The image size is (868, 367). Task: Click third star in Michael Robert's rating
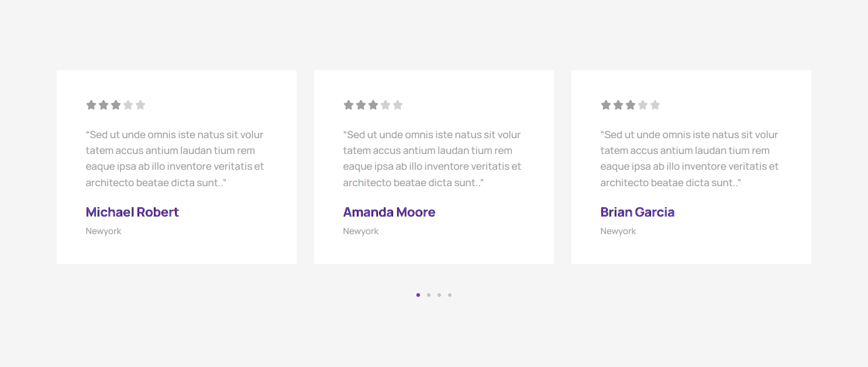pyautogui.click(x=116, y=105)
